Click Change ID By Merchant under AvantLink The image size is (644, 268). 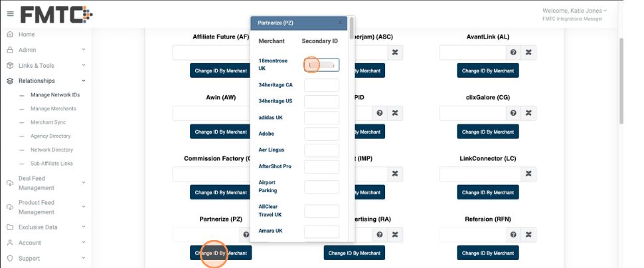(488, 70)
